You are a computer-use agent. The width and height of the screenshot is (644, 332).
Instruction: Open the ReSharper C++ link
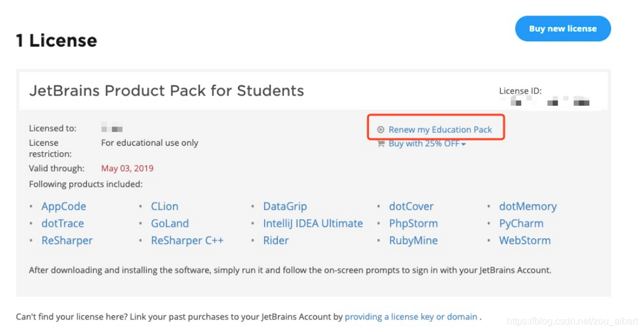click(187, 241)
